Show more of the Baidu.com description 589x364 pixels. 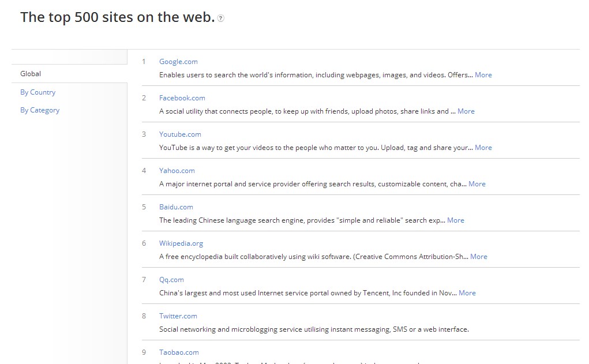(456, 220)
